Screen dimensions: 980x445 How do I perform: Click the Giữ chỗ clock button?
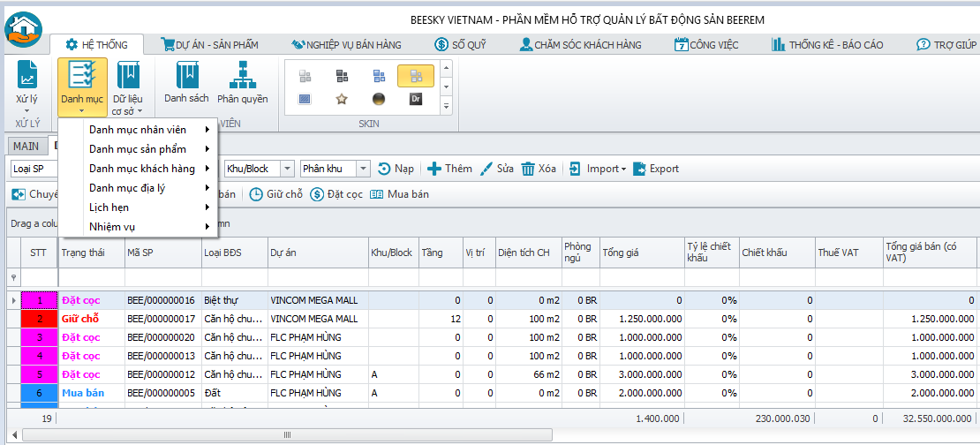pyautogui.click(x=275, y=194)
